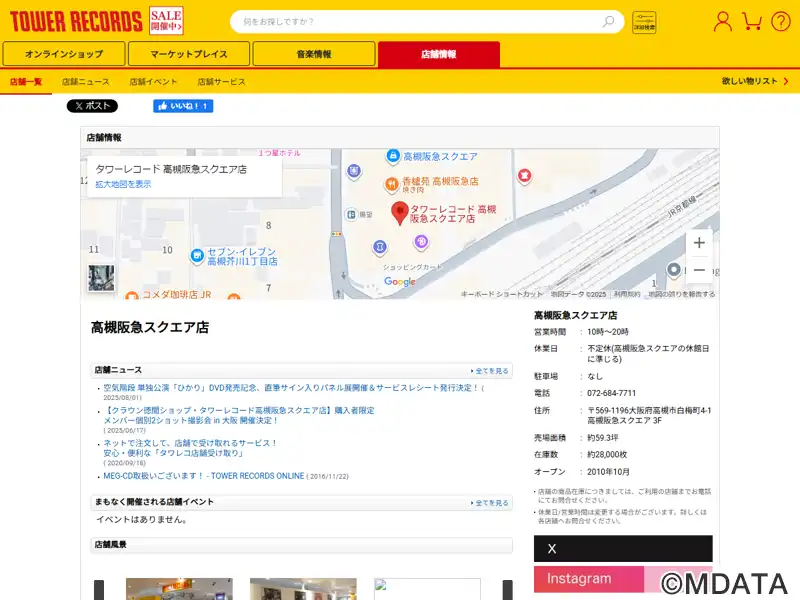Screen dimensions: 800x600
Task: Click the Google logo on map
Action: pyautogui.click(x=399, y=281)
